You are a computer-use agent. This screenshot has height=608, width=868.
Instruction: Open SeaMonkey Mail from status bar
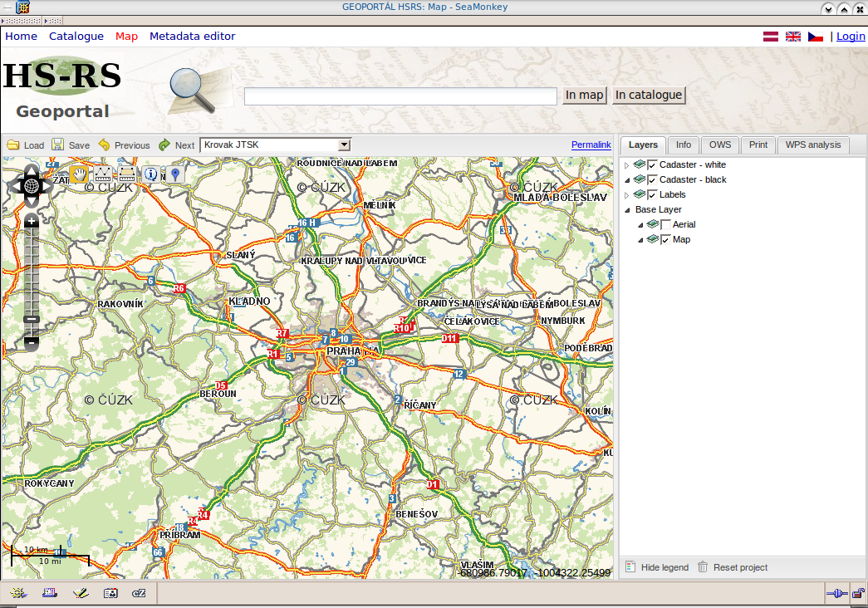(x=49, y=593)
